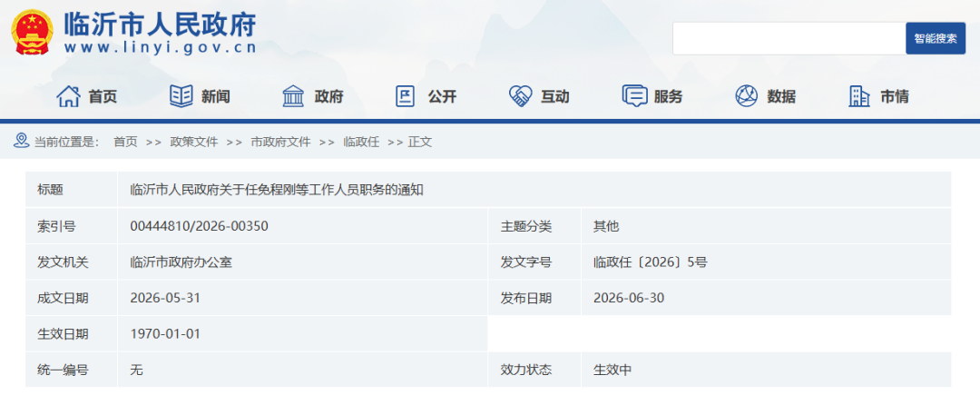Click the handshake heart icon beside 互动
This screenshot has height=415, width=980.
click(x=520, y=96)
